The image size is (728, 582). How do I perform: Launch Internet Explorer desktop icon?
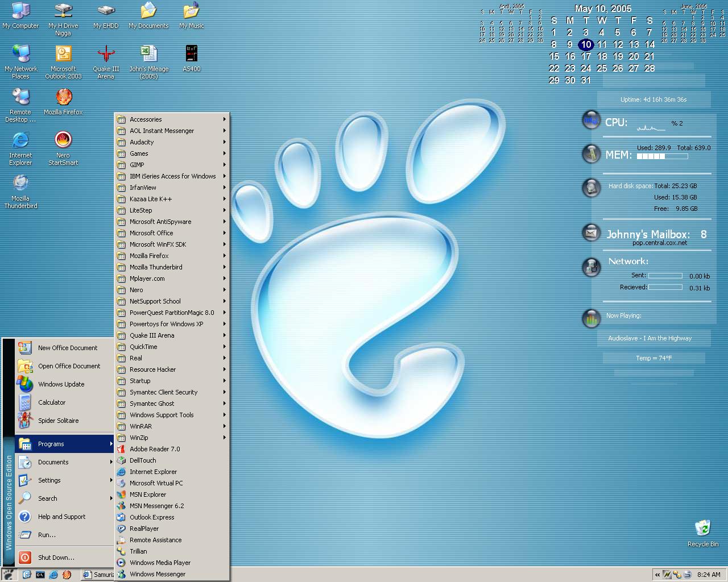tap(20, 148)
